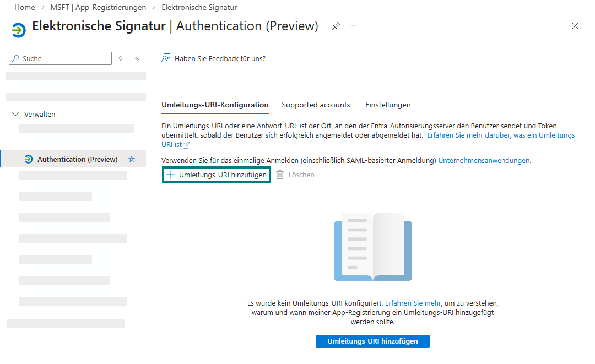Open the more options ellipsis menu

tap(354, 26)
